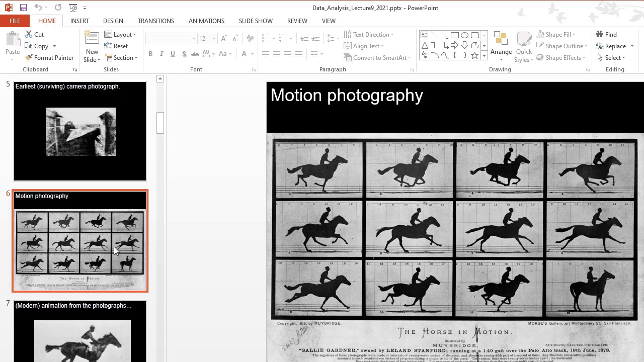Activate the Format Painter
The width and height of the screenshot is (644, 362).
click(49, 58)
